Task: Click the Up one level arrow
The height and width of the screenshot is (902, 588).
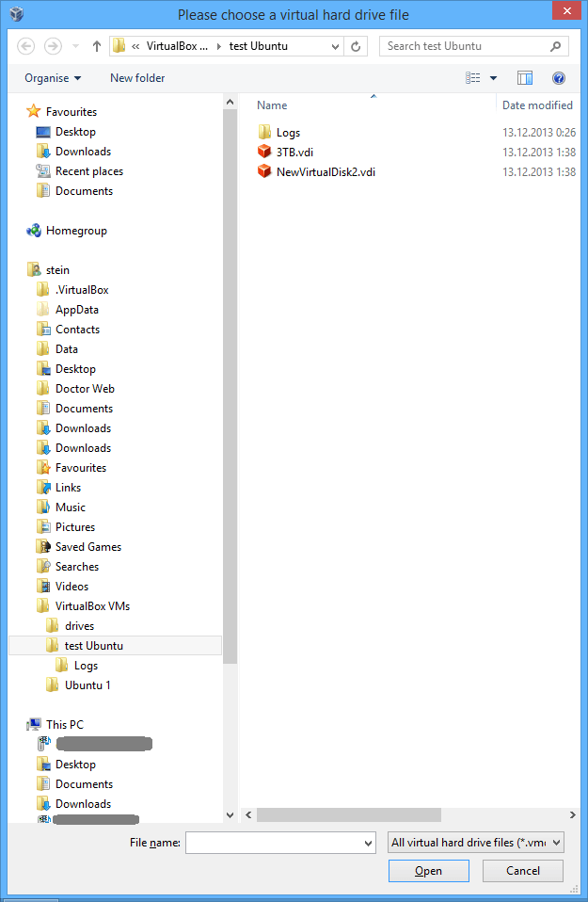Action: click(97, 46)
